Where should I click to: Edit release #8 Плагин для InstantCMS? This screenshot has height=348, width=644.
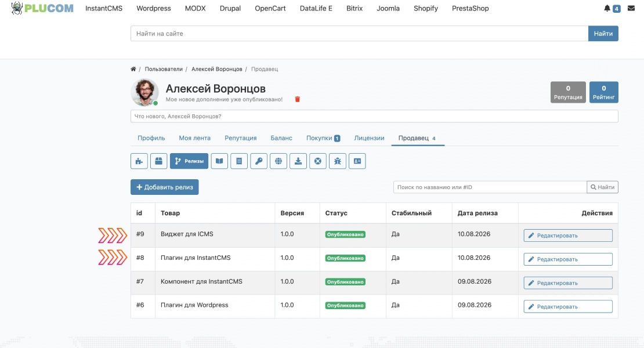coord(568,259)
